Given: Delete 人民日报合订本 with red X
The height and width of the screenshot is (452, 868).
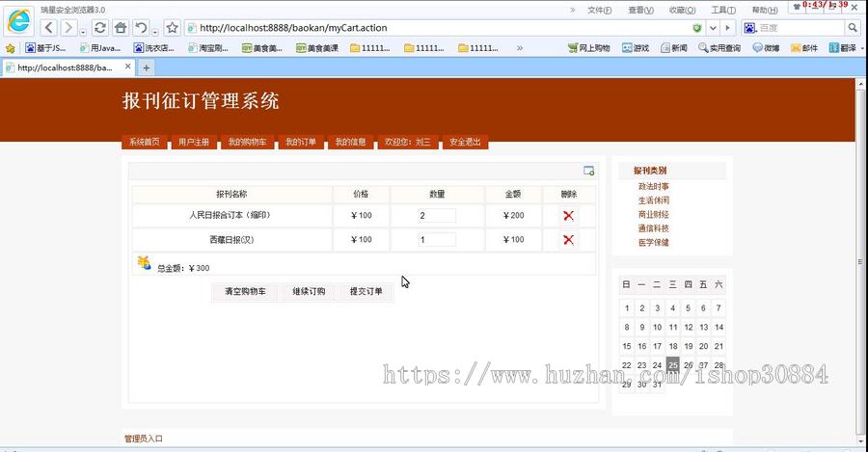Looking at the screenshot, I should tap(568, 216).
